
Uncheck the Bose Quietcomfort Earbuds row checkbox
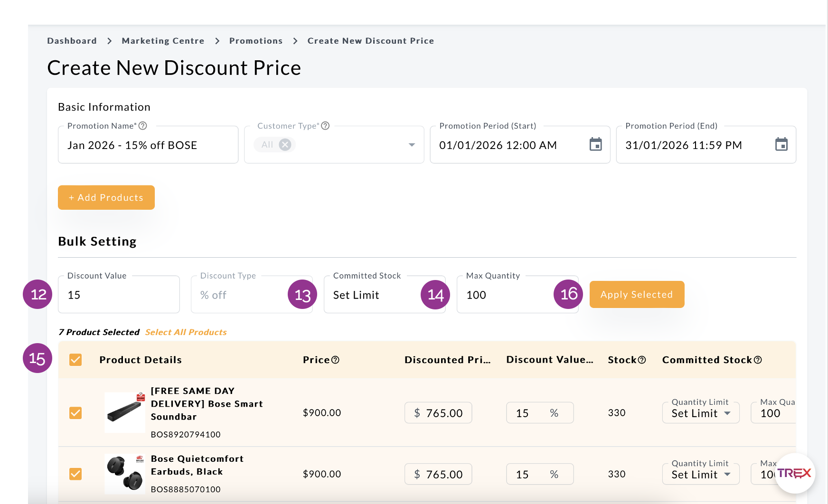[x=75, y=474]
